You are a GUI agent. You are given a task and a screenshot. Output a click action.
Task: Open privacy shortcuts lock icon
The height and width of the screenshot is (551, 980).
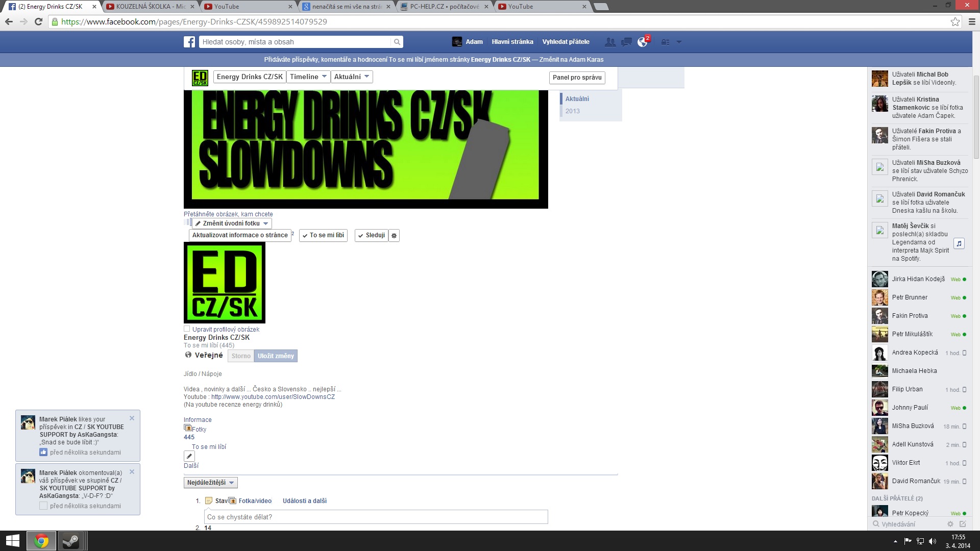click(x=665, y=42)
